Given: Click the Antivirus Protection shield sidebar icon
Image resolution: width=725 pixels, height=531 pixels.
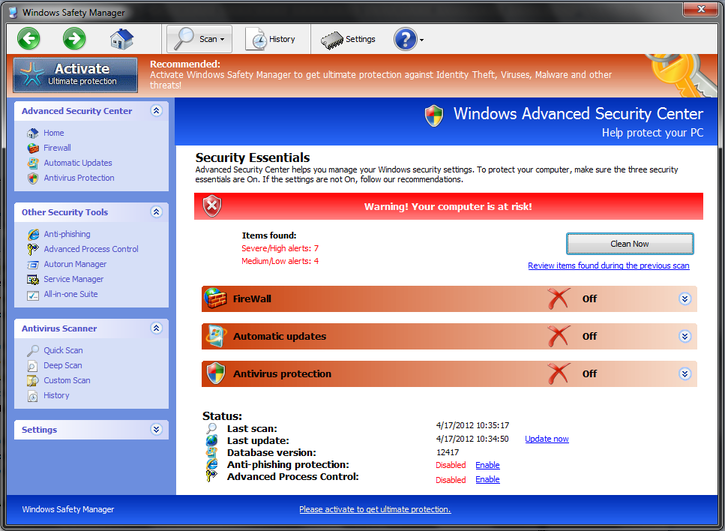Looking at the screenshot, I should [x=33, y=178].
